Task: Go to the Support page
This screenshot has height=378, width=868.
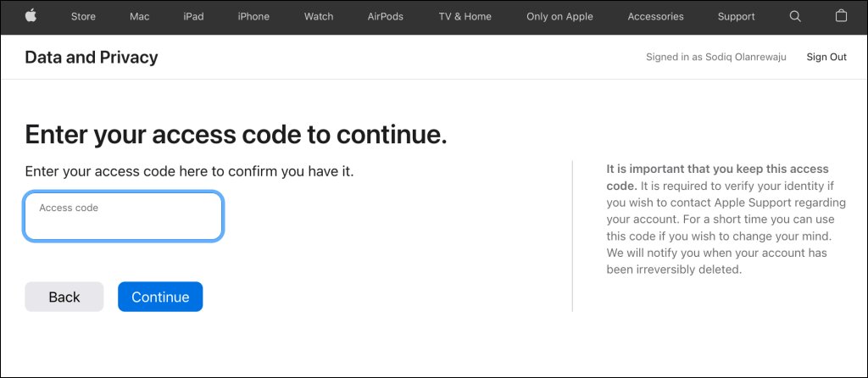Action: click(x=737, y=17)
